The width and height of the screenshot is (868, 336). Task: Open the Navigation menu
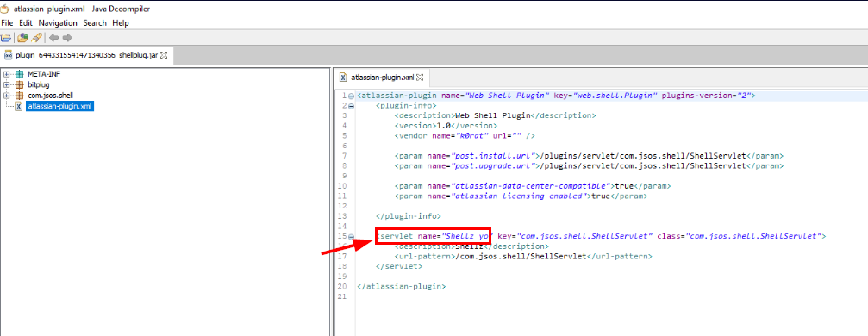tap(58, 23)
